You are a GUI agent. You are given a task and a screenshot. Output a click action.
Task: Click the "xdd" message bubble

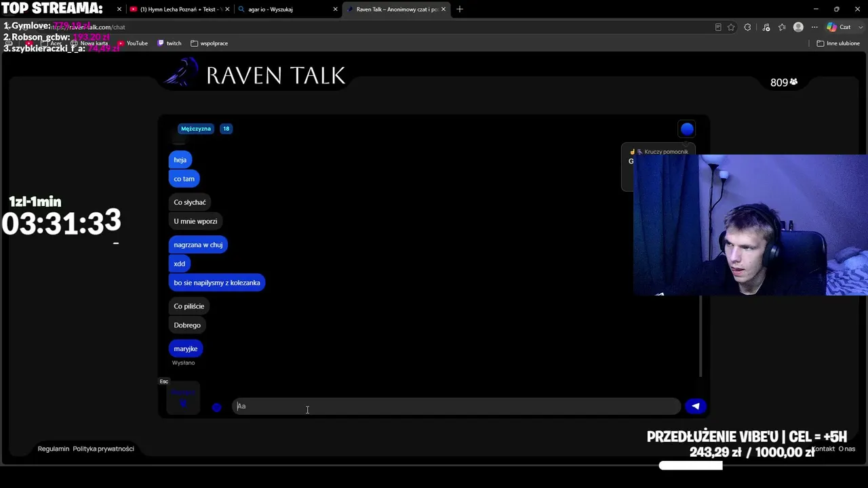pos(179,264)
